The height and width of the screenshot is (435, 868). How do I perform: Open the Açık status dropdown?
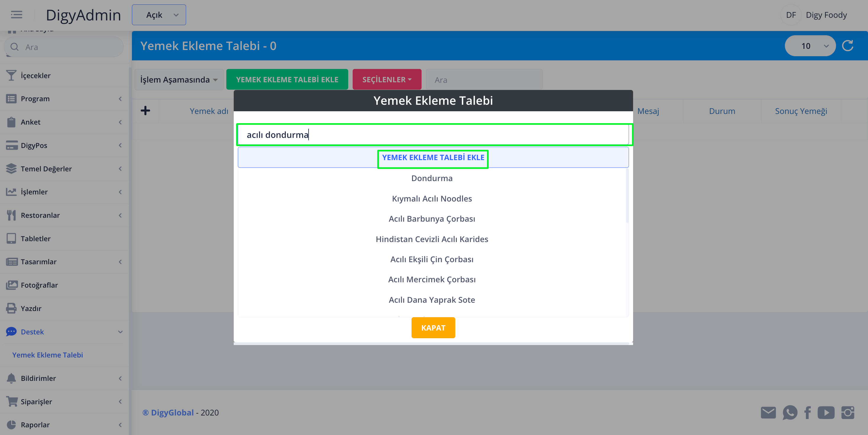pos(159,15)
